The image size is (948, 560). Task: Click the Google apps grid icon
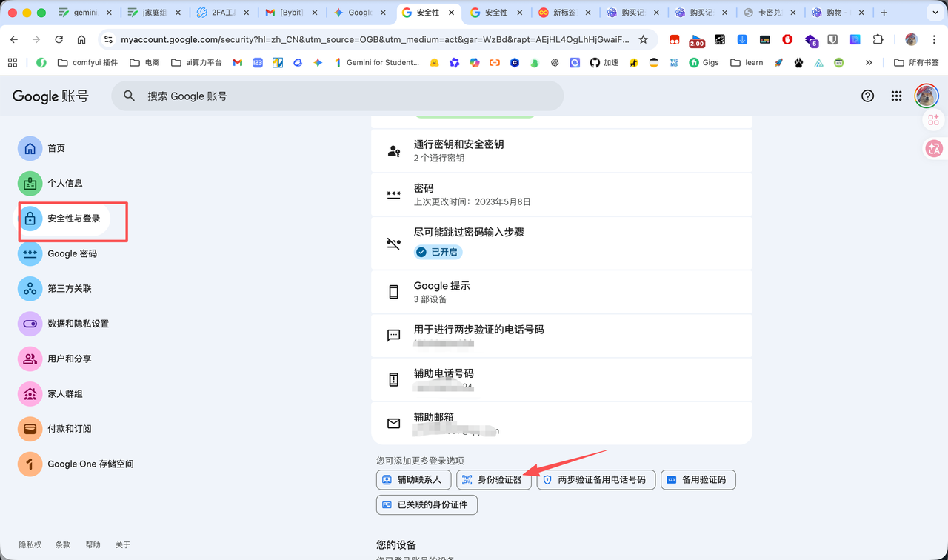(x=896, y=96)
